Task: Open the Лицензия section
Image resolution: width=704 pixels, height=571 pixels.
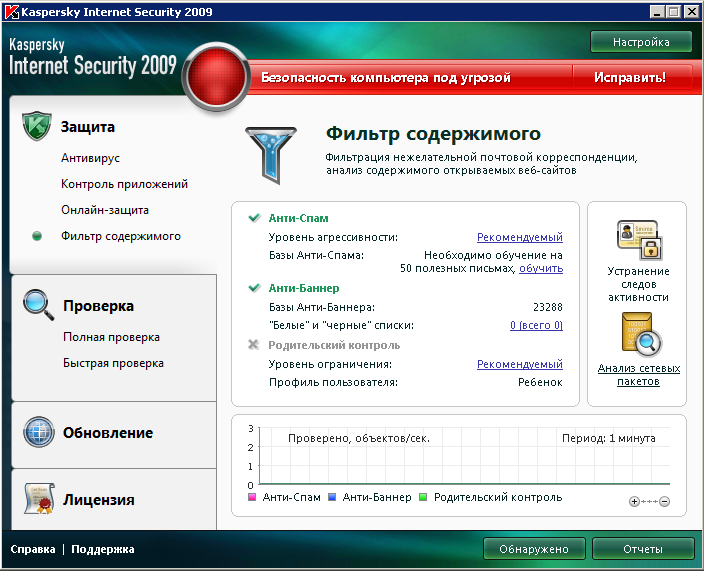Action: coord(99,500)
